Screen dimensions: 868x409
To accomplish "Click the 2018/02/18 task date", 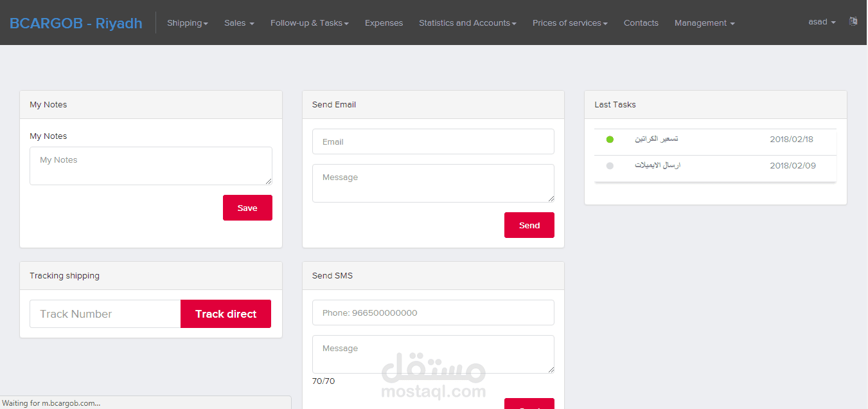I will click(x=792, y=140).
